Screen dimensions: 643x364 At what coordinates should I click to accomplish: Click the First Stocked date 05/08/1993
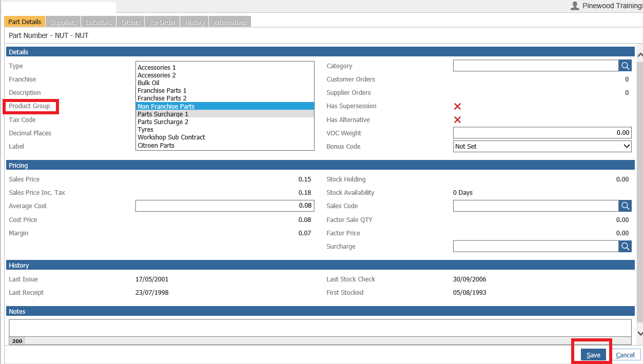coord(470,293)
